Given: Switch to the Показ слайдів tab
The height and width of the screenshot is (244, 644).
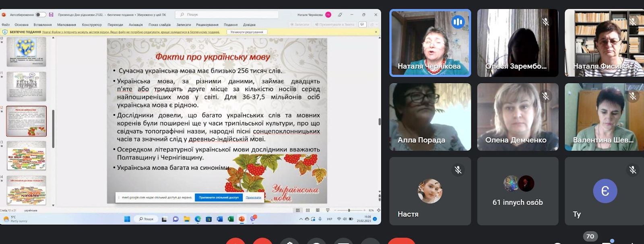Looking at the screenshot, I should (159, 25).
